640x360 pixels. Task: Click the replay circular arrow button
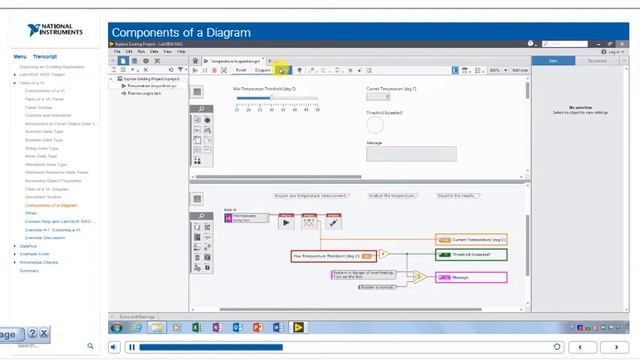pos(557,347)
